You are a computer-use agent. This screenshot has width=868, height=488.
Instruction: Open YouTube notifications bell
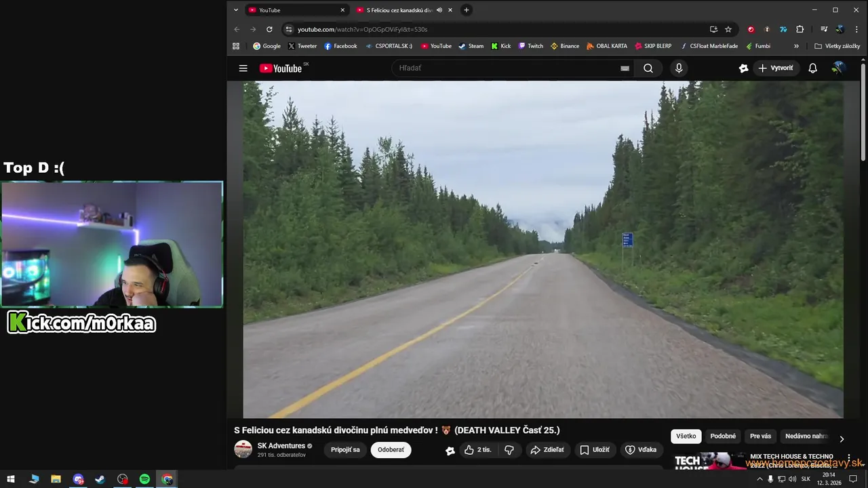point(812,68)
